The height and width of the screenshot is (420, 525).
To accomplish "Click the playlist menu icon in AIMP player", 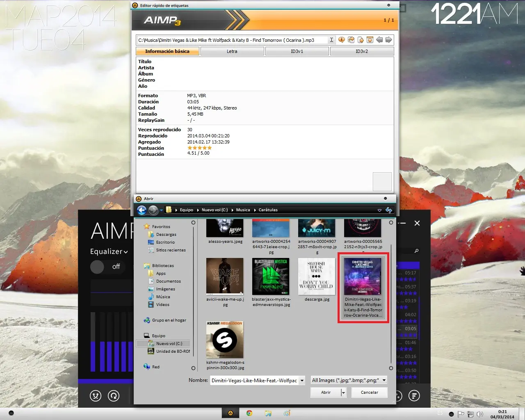I will pyautogui.click(x=414, y=395).
